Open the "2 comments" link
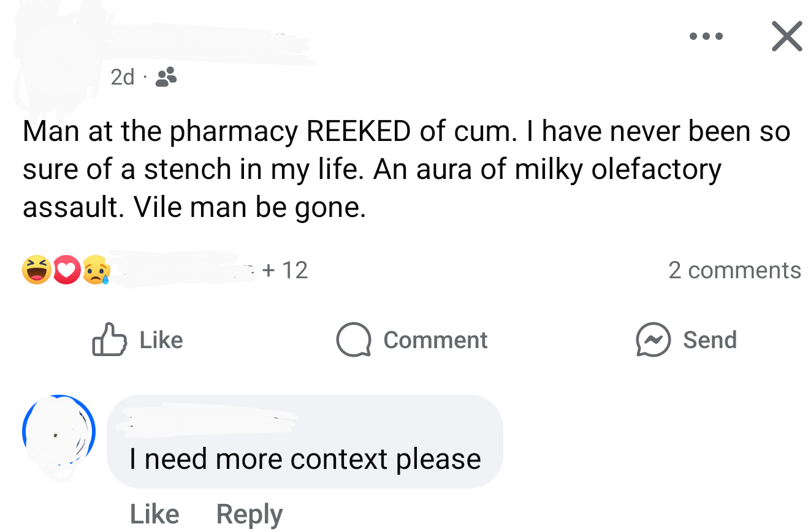 pyautogui.click(x=734, y=270)
